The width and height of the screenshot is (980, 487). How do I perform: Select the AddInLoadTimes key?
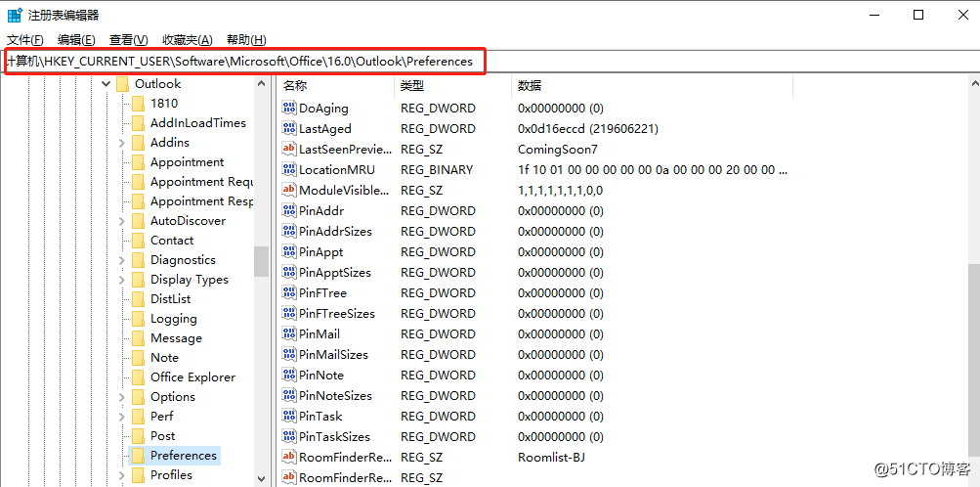point(198,123)
